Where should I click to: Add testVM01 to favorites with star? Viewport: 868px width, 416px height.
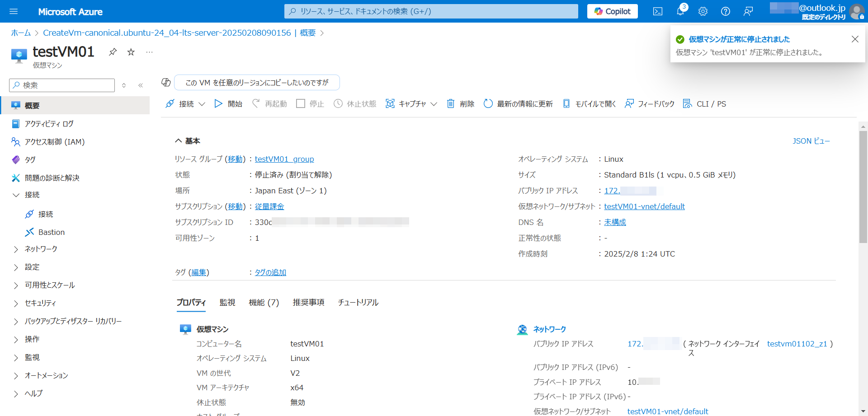click(131, 52)
